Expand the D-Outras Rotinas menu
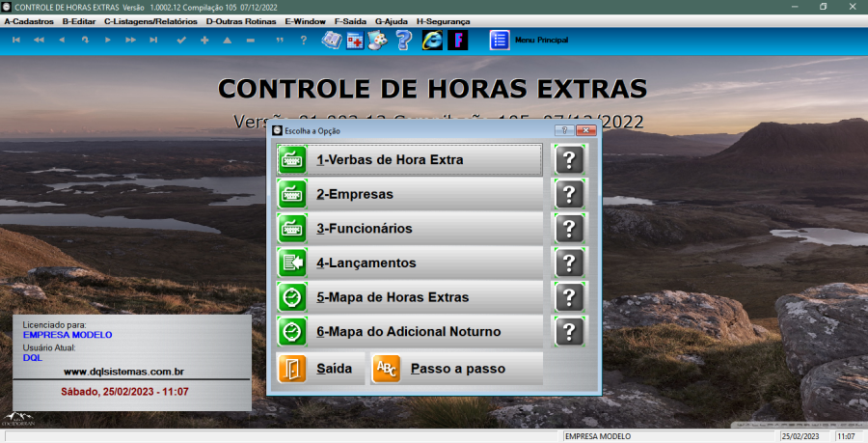The image size is (868, 443). 240,20
